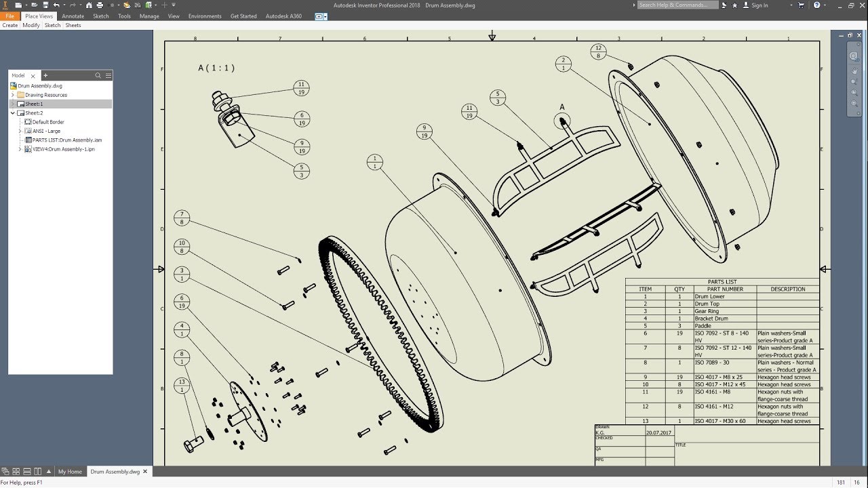Select the Save icon in the Quick Access toolbar
Viewport: 868px width, 488px height.
tap(45, 5)
